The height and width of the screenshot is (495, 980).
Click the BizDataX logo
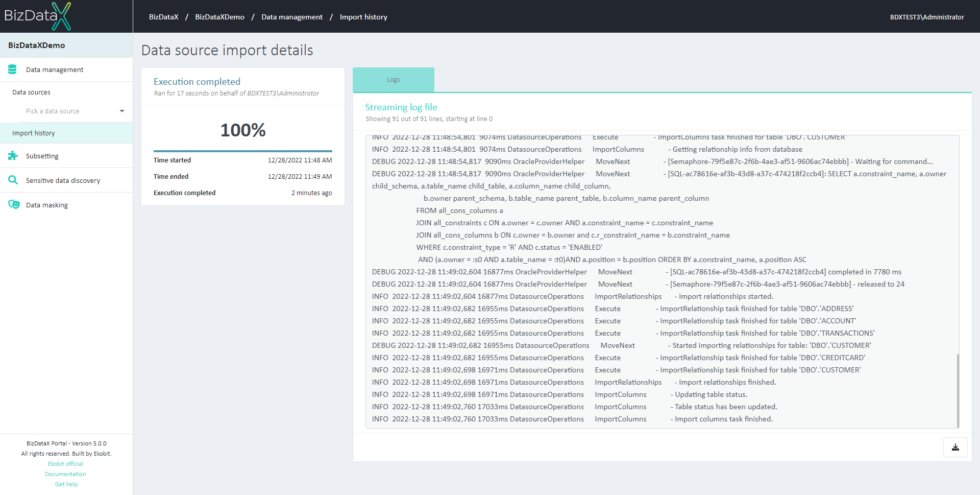coord(38,16)
